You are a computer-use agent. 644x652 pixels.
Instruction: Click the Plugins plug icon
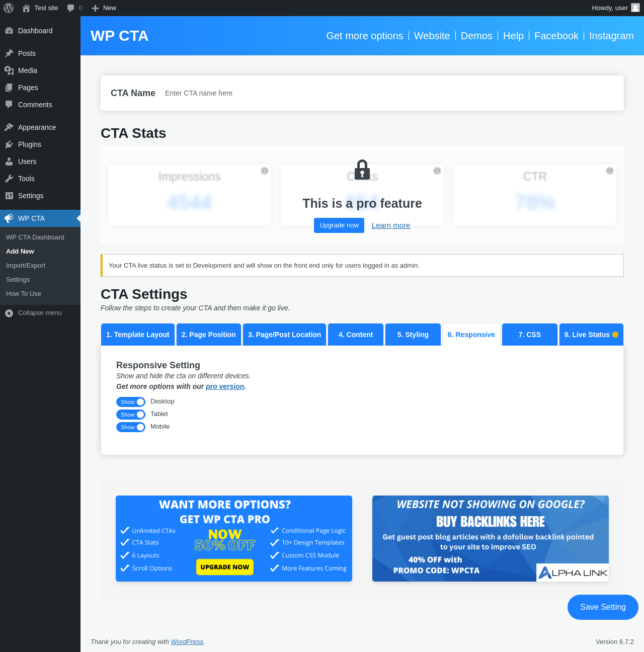(x=9, y=144)
